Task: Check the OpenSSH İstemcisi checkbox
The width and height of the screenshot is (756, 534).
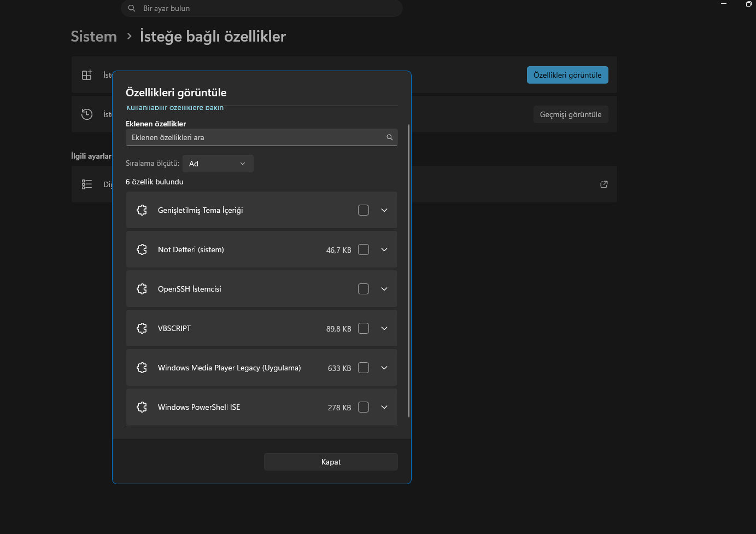Action: click(364, 289)
